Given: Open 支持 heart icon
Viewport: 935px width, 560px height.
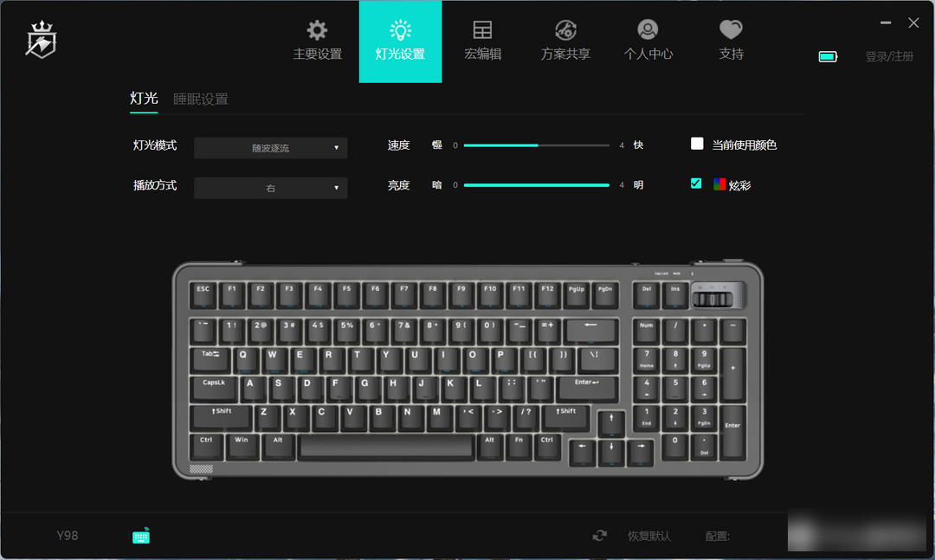Looking at the screenshot, I should (731, 29).
